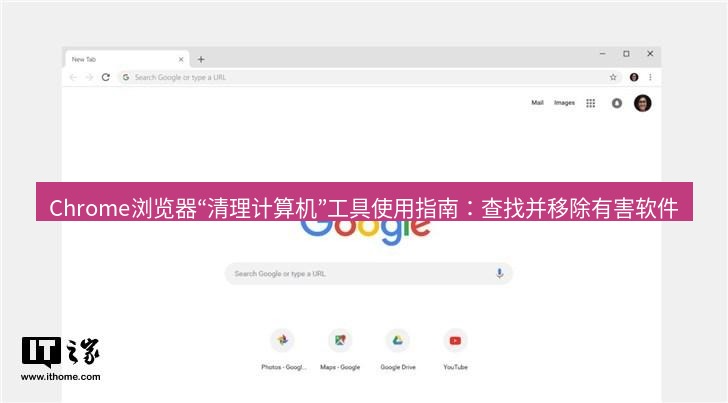Open the YouTube shortcut
Image resolution: width=728 pixels, height=403 pixels.
(x=455, y=349)
